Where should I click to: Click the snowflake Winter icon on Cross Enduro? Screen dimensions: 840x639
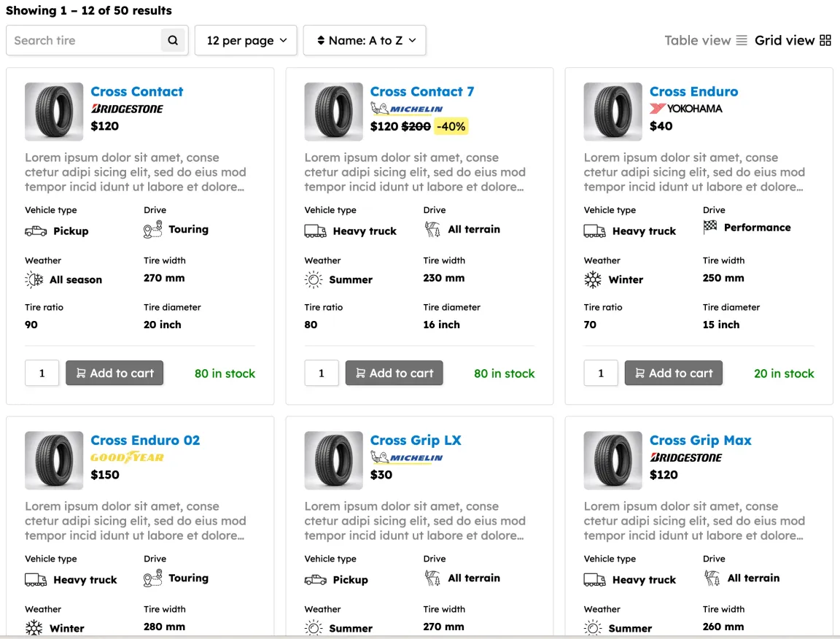(593, 279)
